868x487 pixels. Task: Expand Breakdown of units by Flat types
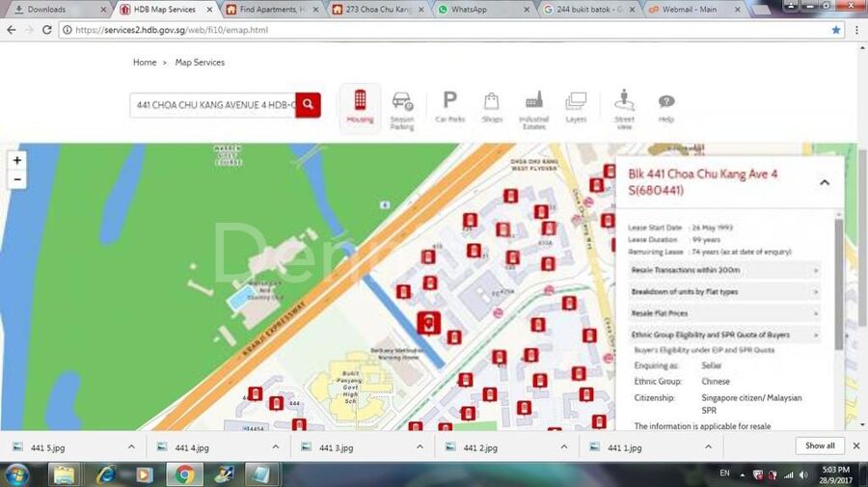(723, 292)
